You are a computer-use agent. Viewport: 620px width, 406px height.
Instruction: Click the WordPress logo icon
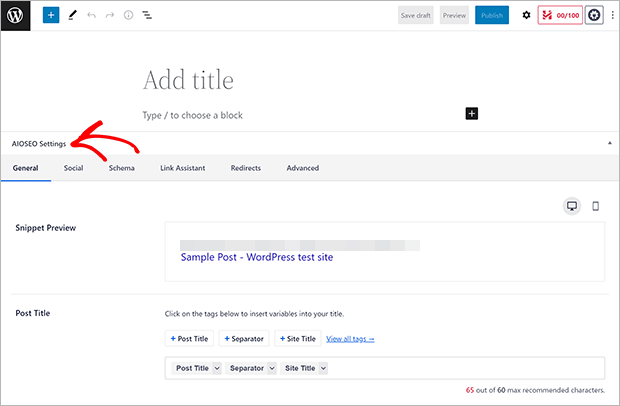tap(15, 16)
